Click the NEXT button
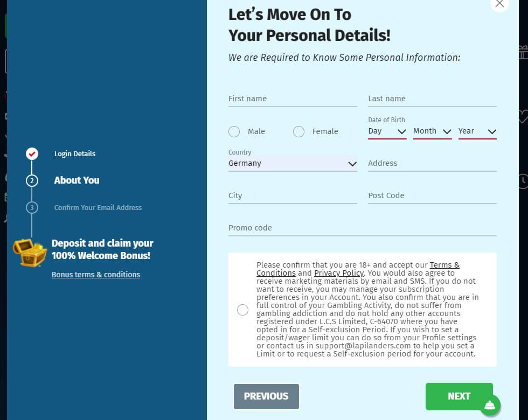This screenshot has height=420, width=528. [459, 396]
